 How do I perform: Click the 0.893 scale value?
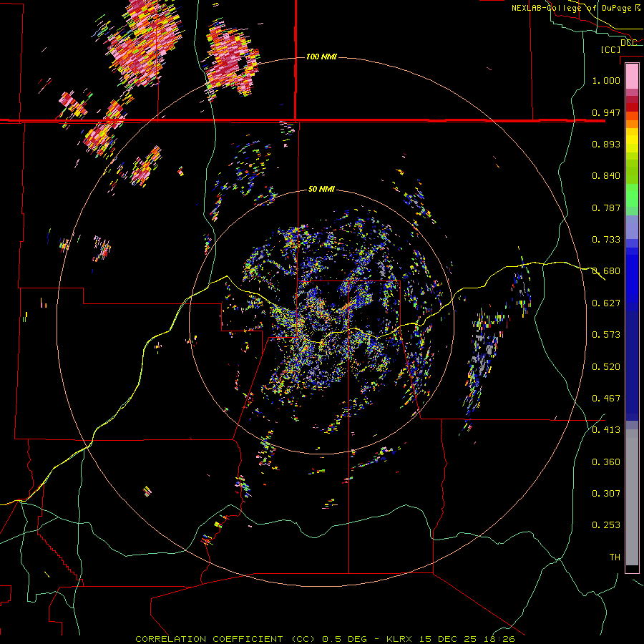pyautogui.click(x=606, y=144)
